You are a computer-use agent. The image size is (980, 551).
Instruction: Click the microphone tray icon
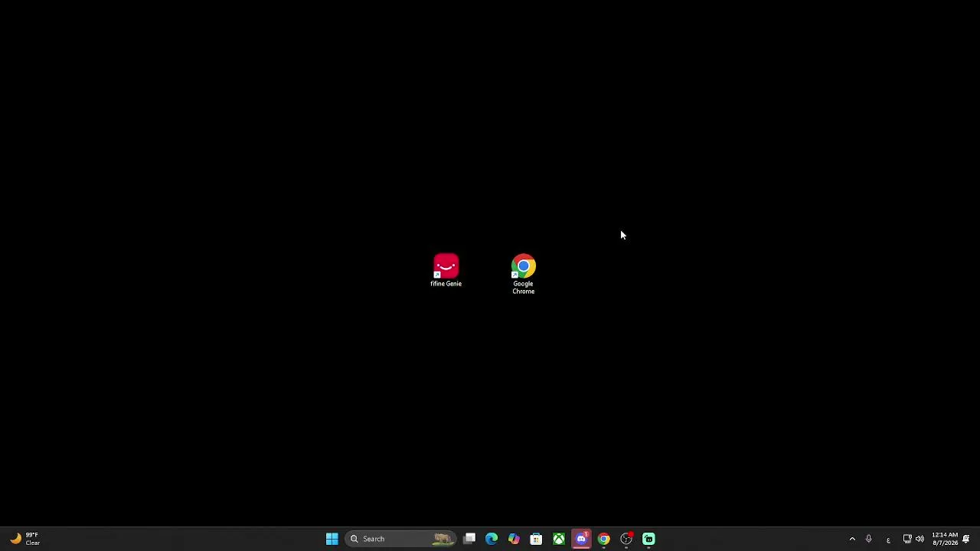coord(869,539)
